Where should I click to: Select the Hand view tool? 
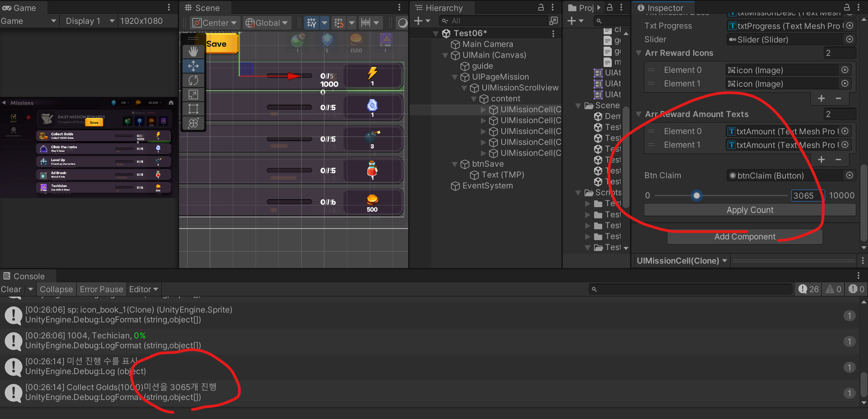pyautogui.click(x=193, y=52)
